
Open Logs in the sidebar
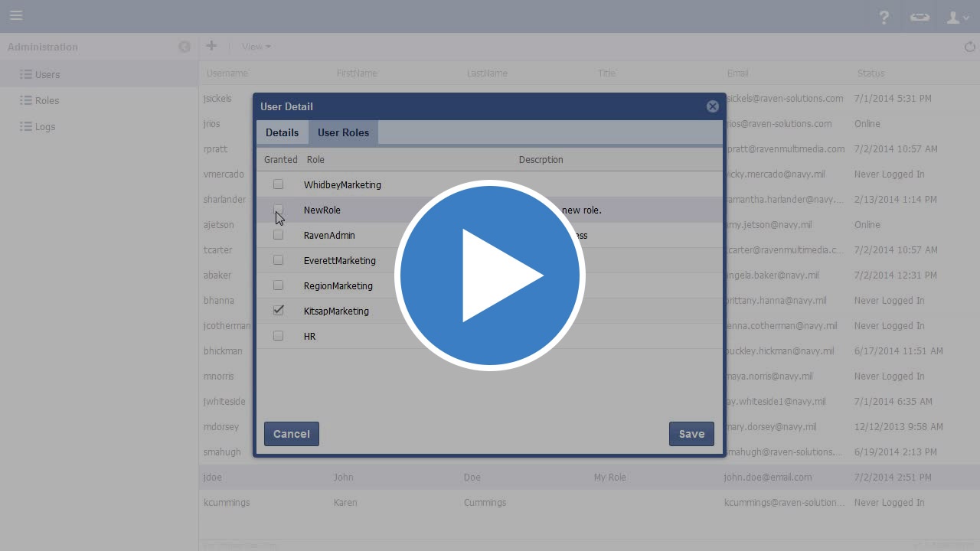coord(45,126)
